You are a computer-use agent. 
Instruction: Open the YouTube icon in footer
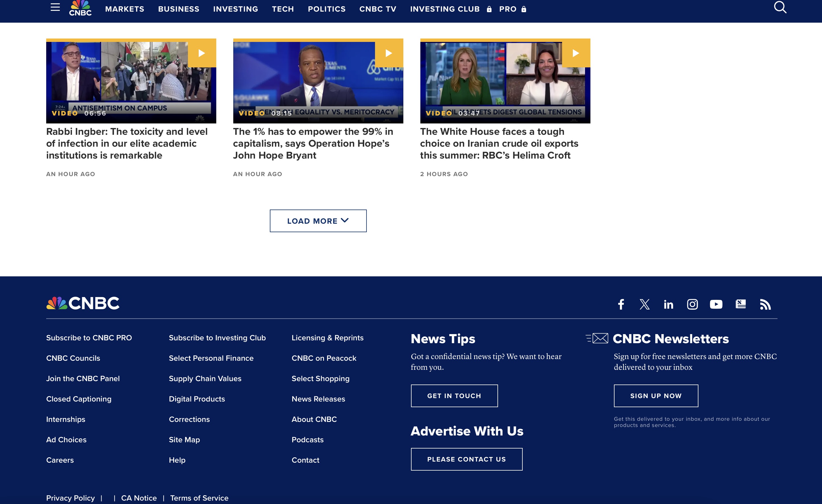click(x=716, y=304)
